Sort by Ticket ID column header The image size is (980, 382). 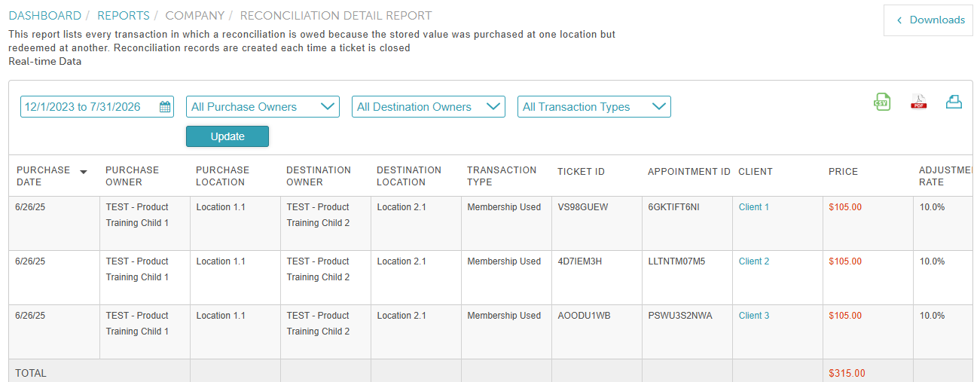pos(581,172)
